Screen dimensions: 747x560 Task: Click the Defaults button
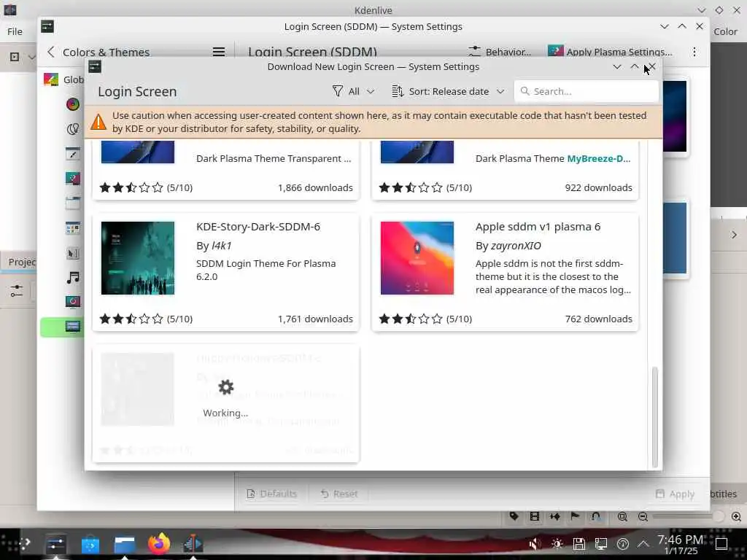click(x=271, y=494)
